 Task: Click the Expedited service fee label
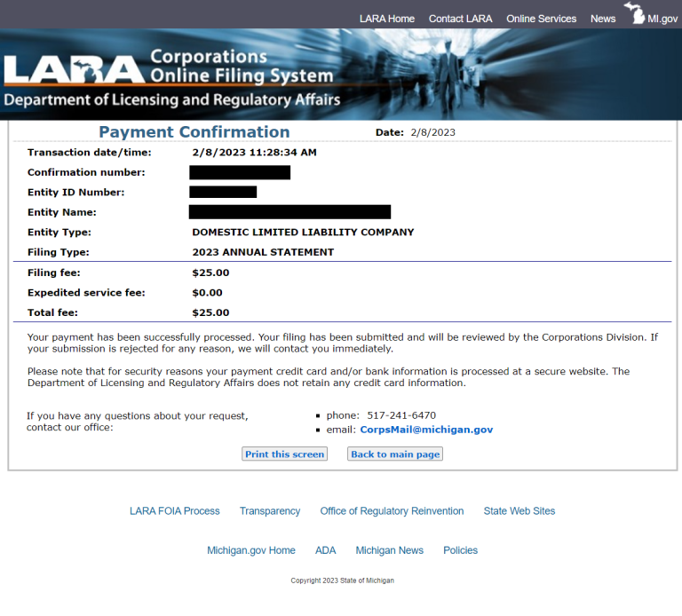(x=86, y=293)
